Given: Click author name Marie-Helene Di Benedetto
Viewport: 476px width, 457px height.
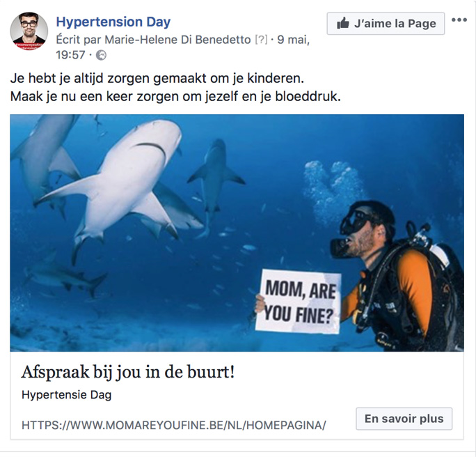Looking at the screenshot, I should point(178,40).
